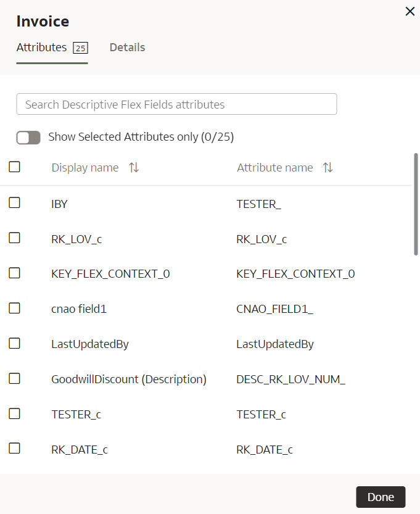The width and height of the screenshot is (420, 514).
Task: Check the LastUpdatedBy attribute checkbox
Action: click(x=14, y=344)
